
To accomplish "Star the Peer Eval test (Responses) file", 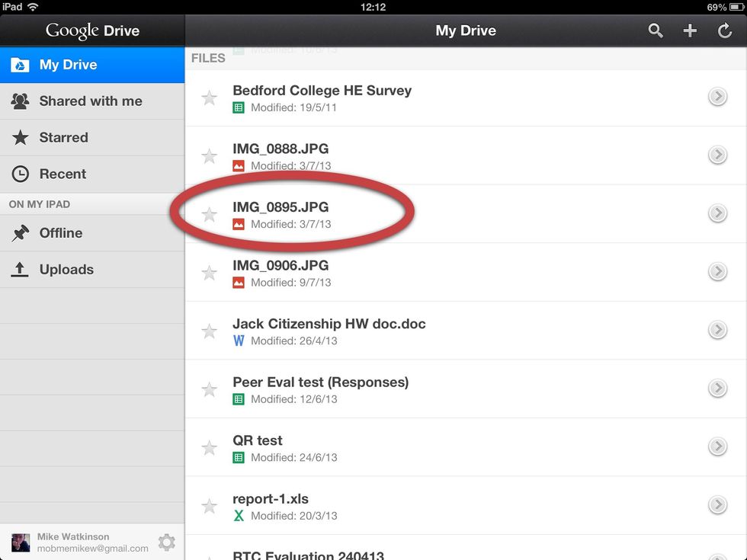I will tap(209, 389).
